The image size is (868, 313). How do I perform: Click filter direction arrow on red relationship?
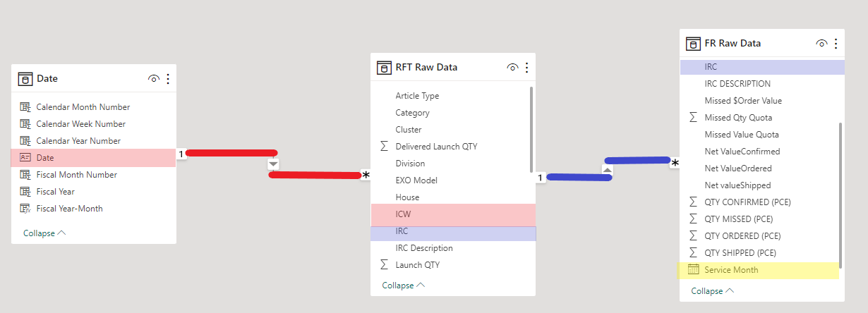click(274, 164)
